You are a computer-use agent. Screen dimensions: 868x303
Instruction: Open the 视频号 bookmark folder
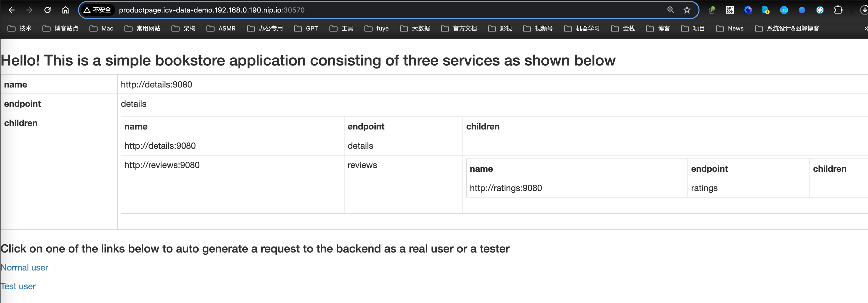pyautogui.click(x=538, y=29)
